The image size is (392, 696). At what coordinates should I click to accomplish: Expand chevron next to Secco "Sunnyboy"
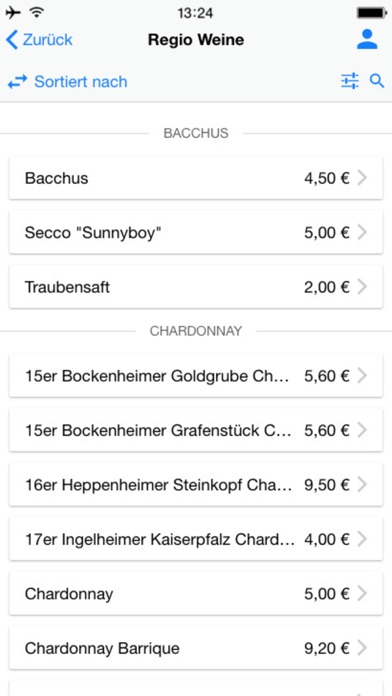click(362, 233)
